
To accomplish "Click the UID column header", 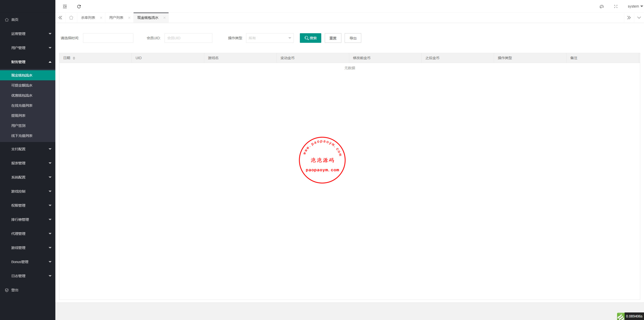I will [x=168, y=58].
